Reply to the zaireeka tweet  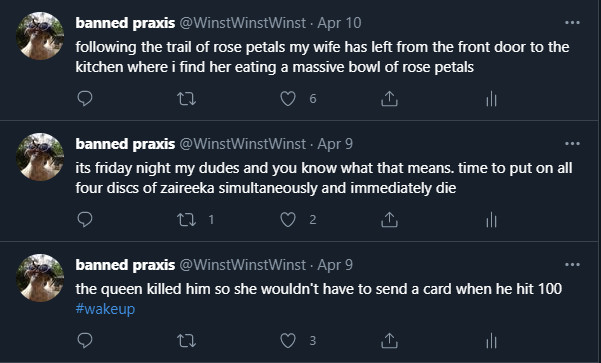(85, 220)
